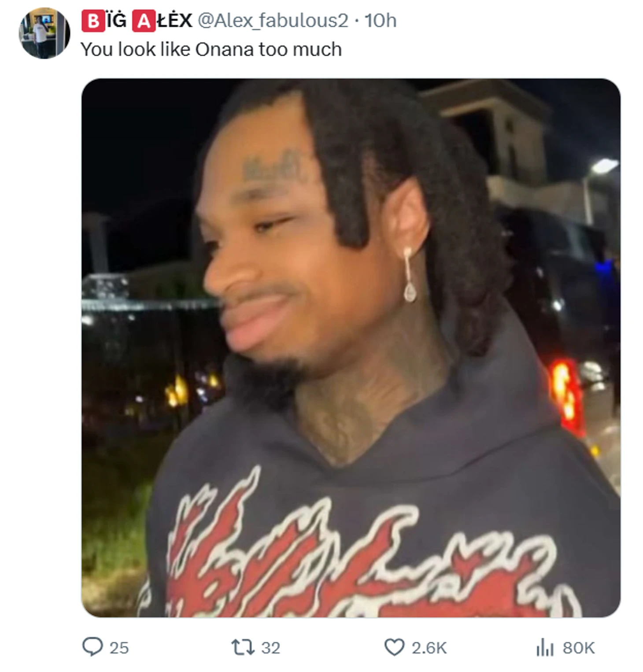643x672 pixels.
Task: Click the forehead tattoo in the photo
Action: (x=272, y=167)
